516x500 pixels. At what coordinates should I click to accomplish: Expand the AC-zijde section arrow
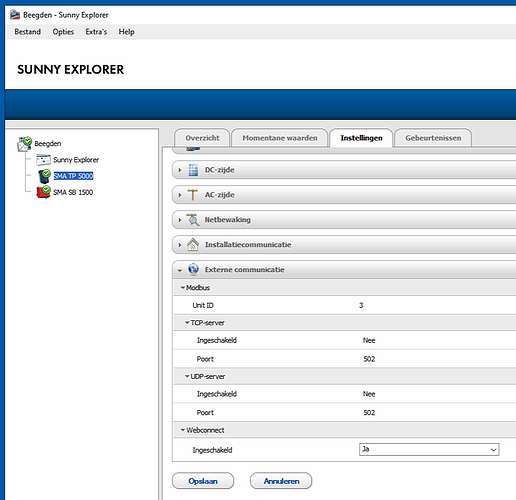[x=180, y=195]
